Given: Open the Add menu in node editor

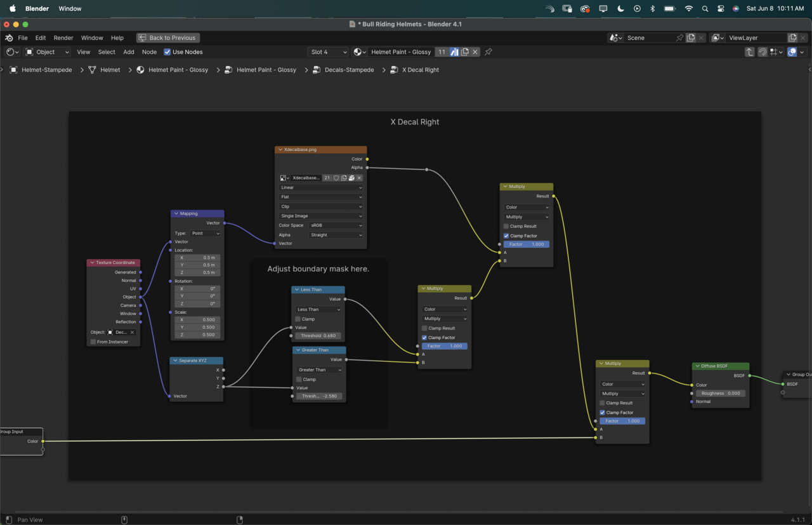Looking at the screenshot, I should pos(128,52).
